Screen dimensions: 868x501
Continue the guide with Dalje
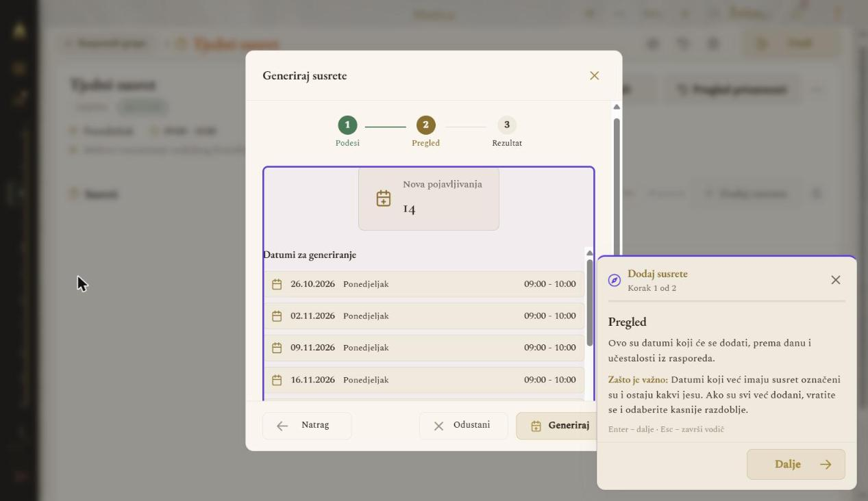[x=795, y=464]
